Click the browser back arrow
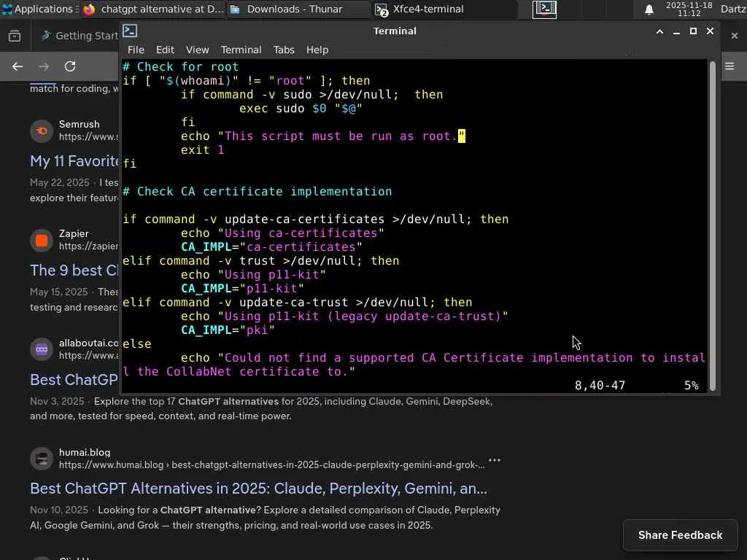 point(18,66)
